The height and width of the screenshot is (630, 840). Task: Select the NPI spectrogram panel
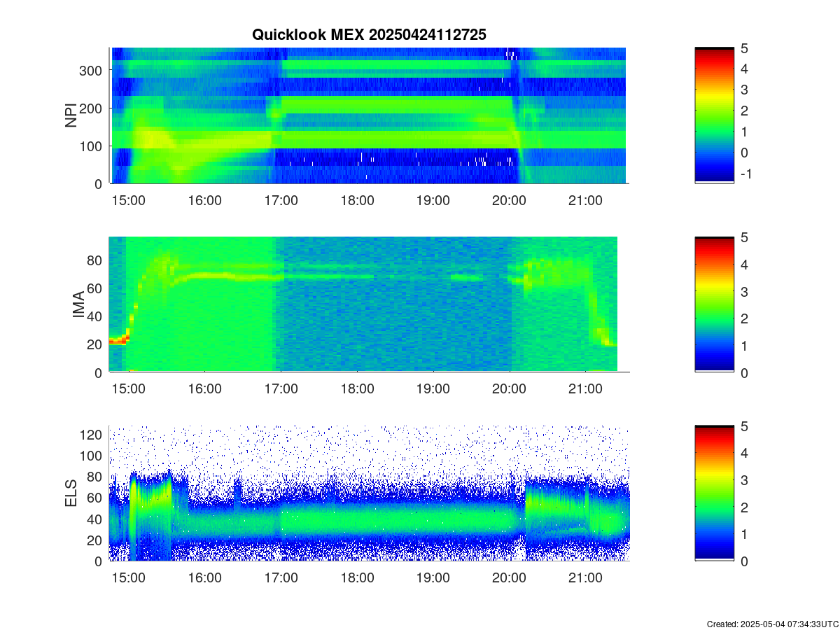point(368,115)
